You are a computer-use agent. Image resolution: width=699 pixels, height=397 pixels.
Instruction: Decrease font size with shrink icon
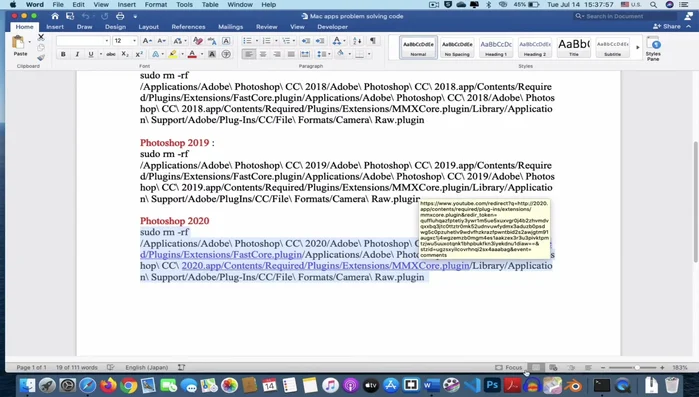161,41
